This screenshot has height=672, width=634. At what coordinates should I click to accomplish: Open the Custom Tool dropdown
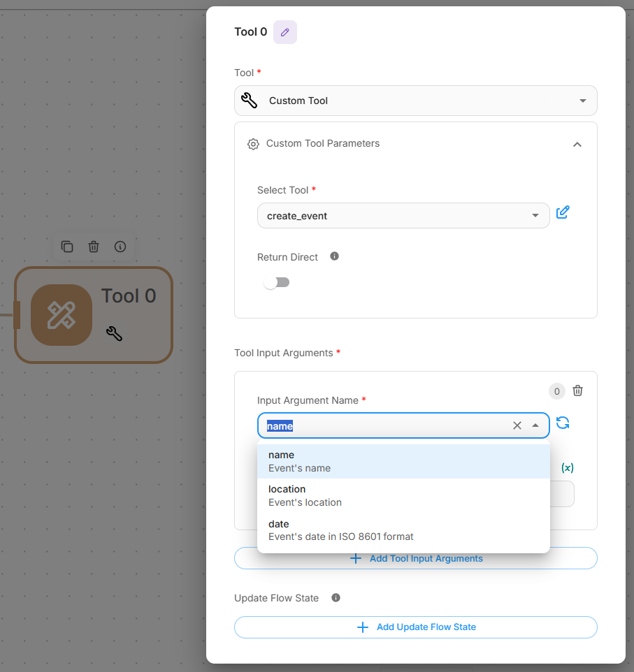[415, 101]
